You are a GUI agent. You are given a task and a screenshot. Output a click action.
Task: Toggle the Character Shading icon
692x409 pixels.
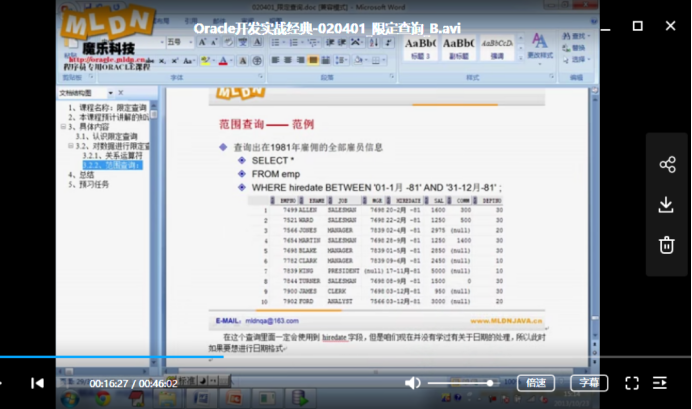(243, 60)
